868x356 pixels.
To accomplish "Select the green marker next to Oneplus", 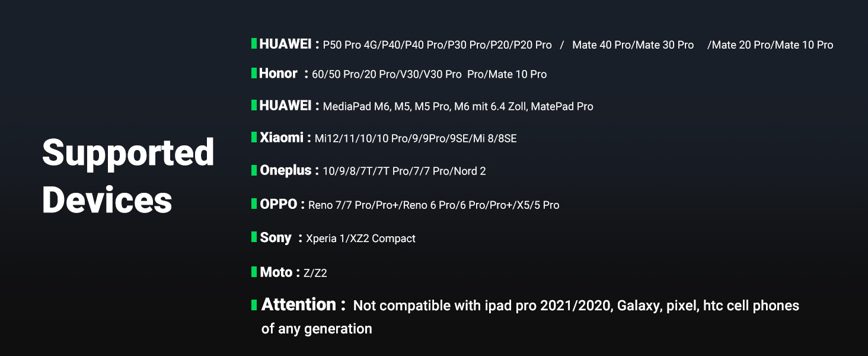I will (x=254, y=170).
